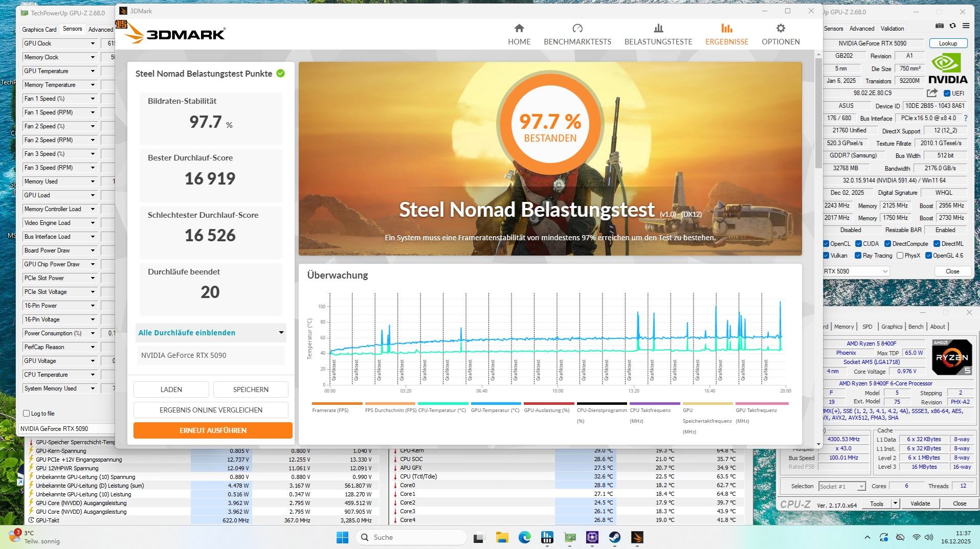Click the Windows taskbar Suche search field
980x549 pixels.
pyautogui.click(x=411, y=537)
